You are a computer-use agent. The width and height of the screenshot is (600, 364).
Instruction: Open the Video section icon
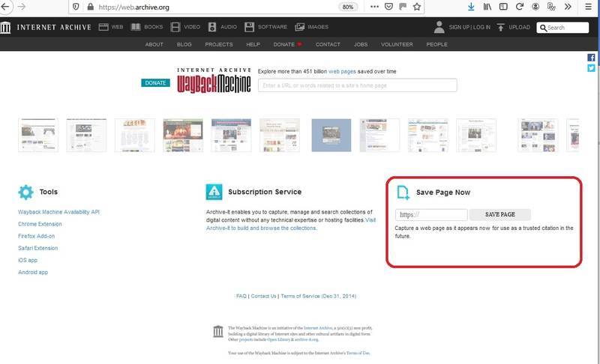[175, 27]
